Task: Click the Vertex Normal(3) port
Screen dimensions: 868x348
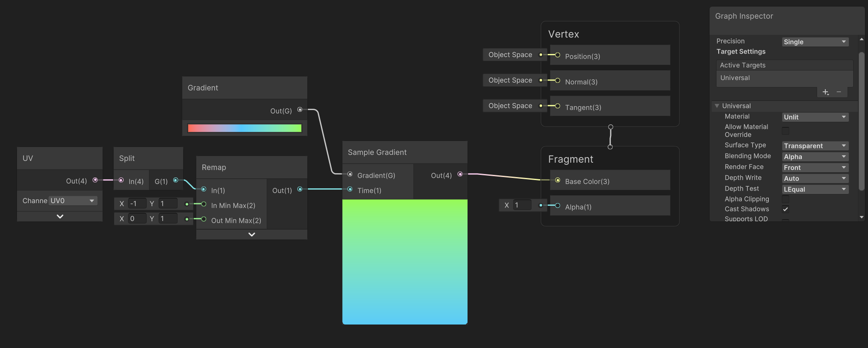Action: (557, 80)
